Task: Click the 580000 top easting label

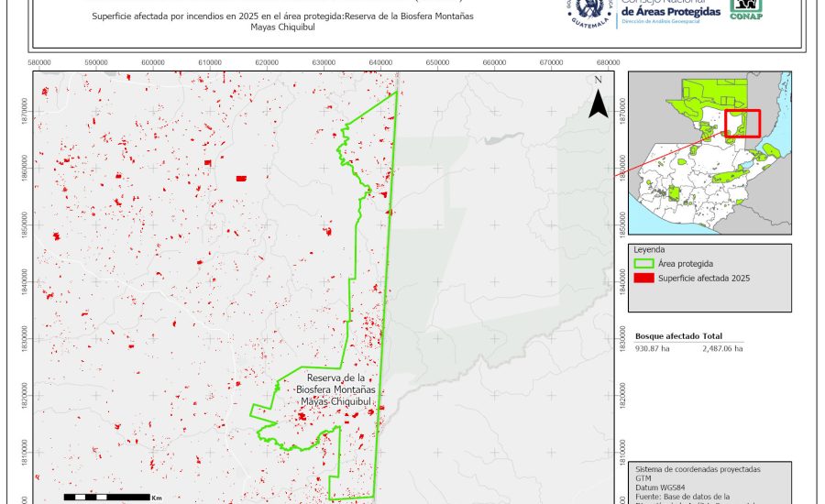Action: tap(39, 62)
